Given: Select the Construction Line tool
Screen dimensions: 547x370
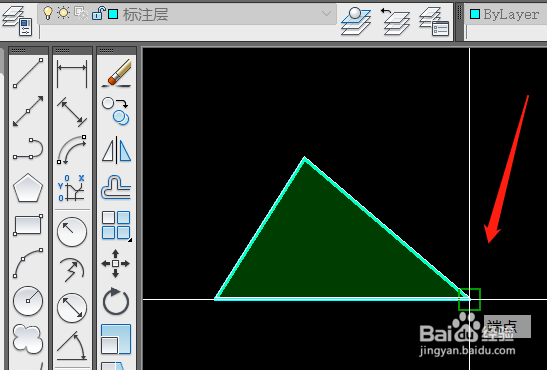Looking at the screenshot, I should [28, 111].
